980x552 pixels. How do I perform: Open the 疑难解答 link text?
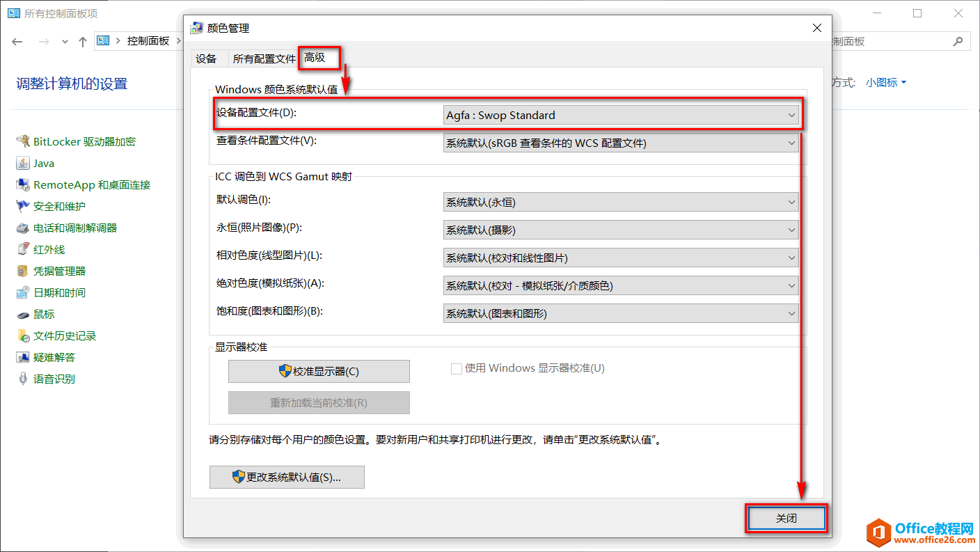point(54,357)
